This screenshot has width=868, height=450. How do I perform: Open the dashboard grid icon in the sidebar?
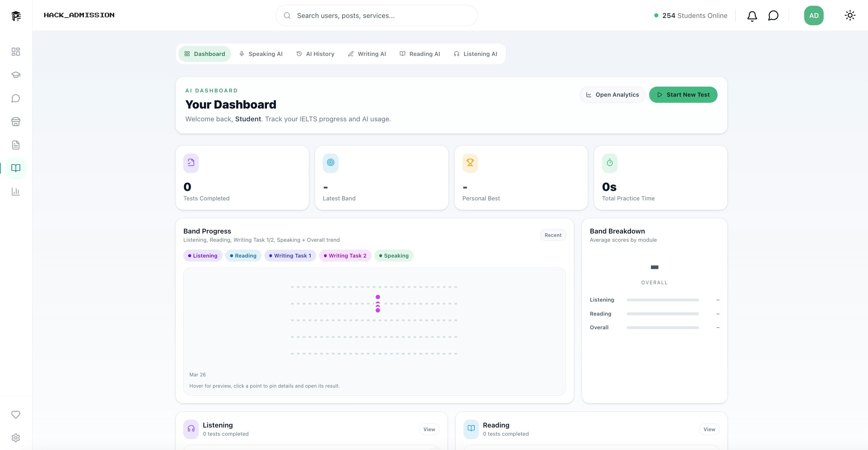click(16, 52)
